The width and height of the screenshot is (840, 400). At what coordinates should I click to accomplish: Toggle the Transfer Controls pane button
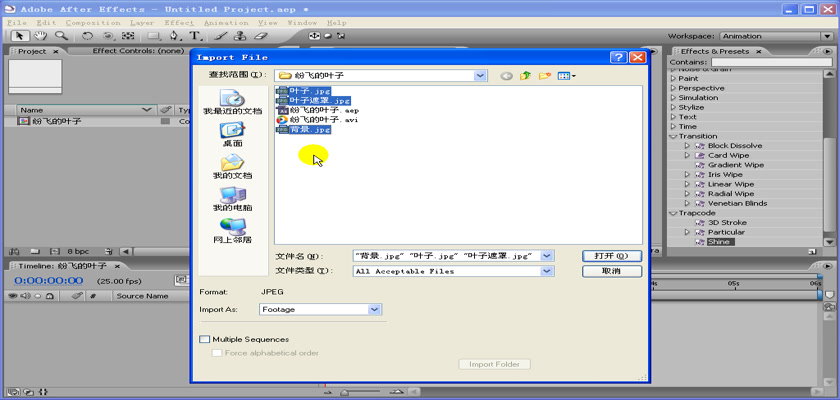(28, 391)
